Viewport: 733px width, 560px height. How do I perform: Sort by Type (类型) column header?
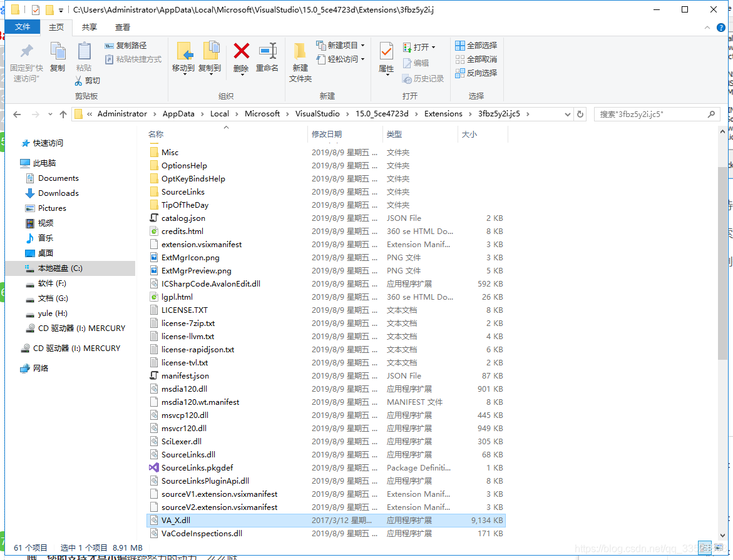click(420, 134)
